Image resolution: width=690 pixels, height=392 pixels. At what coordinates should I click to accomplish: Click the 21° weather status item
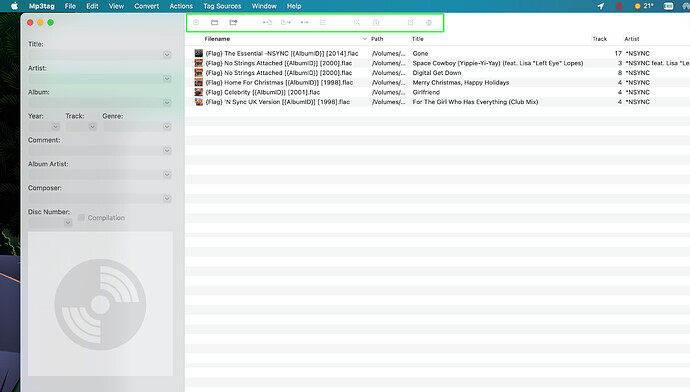(644, 6)
